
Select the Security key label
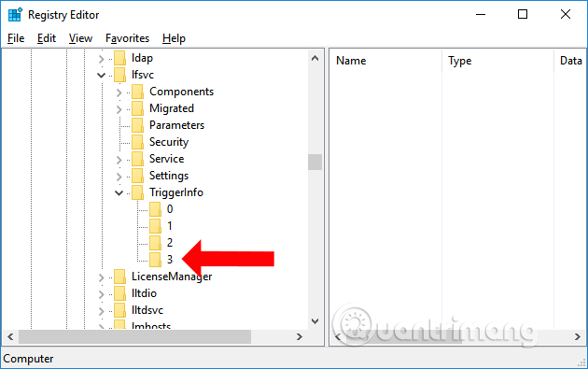169,142
